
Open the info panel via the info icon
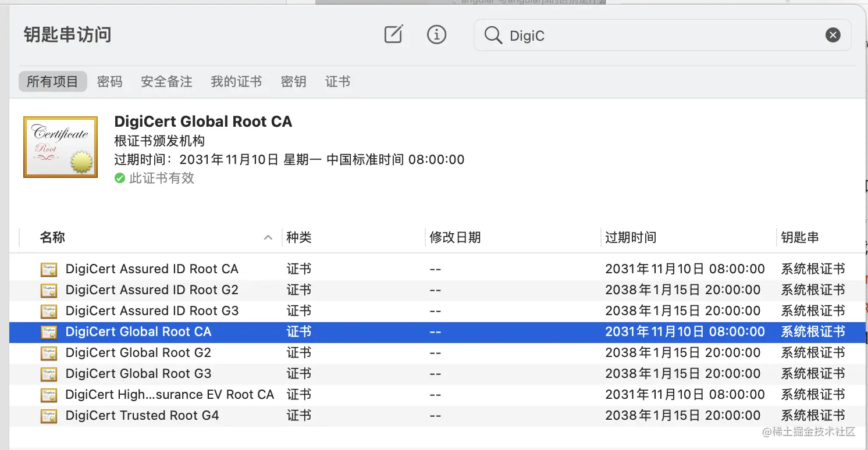437,34
